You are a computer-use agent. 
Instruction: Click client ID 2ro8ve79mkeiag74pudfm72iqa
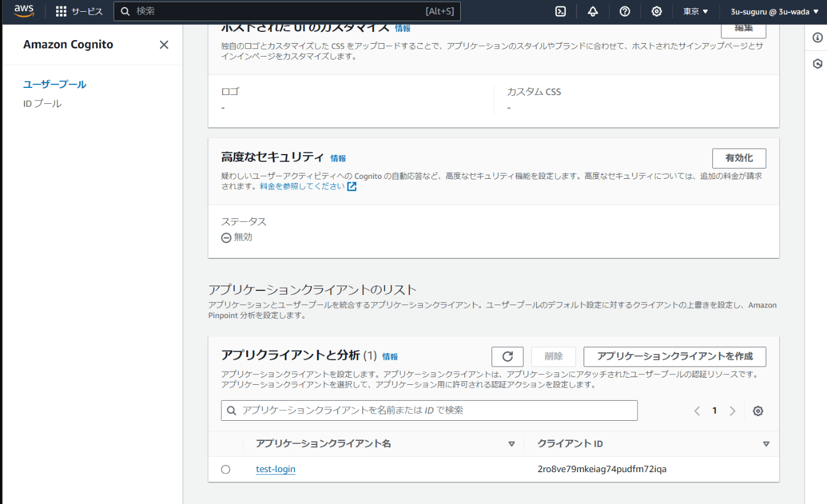[602, 469]
